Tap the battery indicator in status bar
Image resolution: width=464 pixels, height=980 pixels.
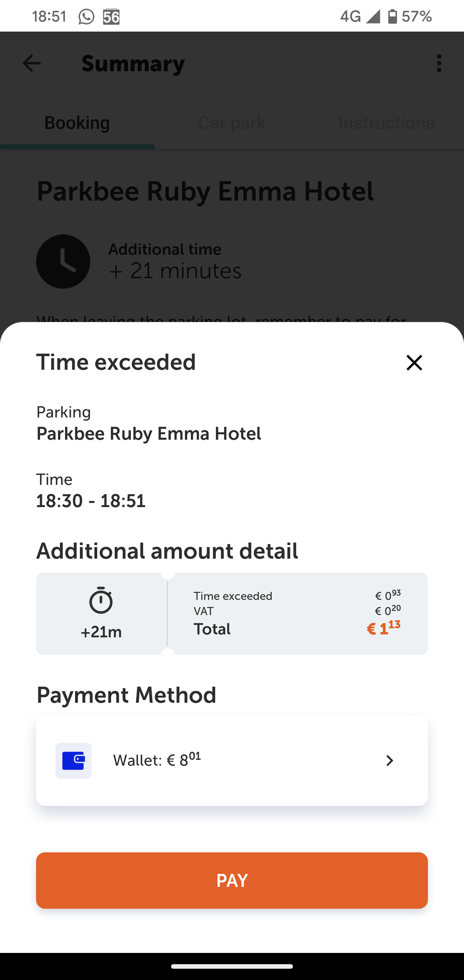click(x=392, y=17)
